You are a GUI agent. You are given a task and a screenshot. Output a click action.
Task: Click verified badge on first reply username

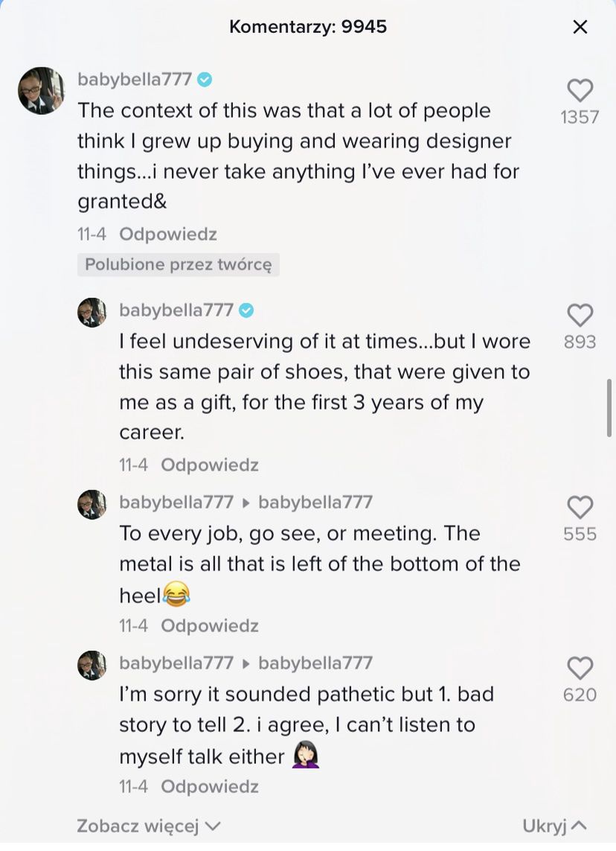[x=246, y=310]
